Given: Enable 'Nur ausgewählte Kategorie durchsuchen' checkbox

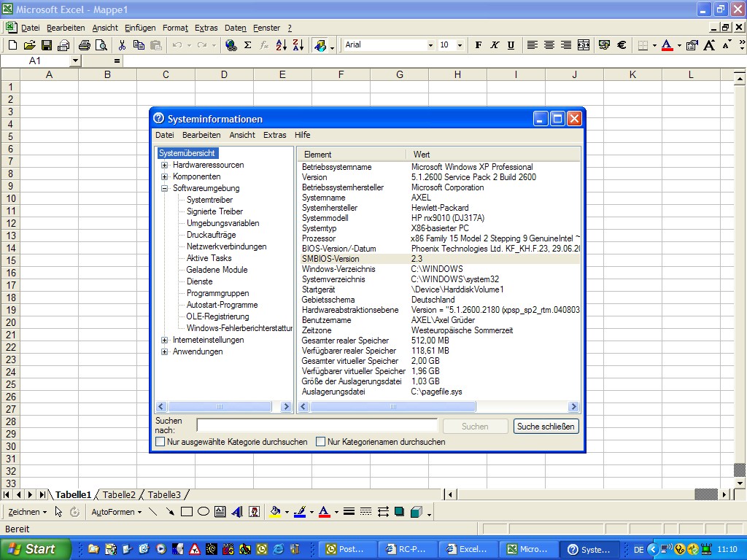Looking at the screenshot, I should [160, 442].
